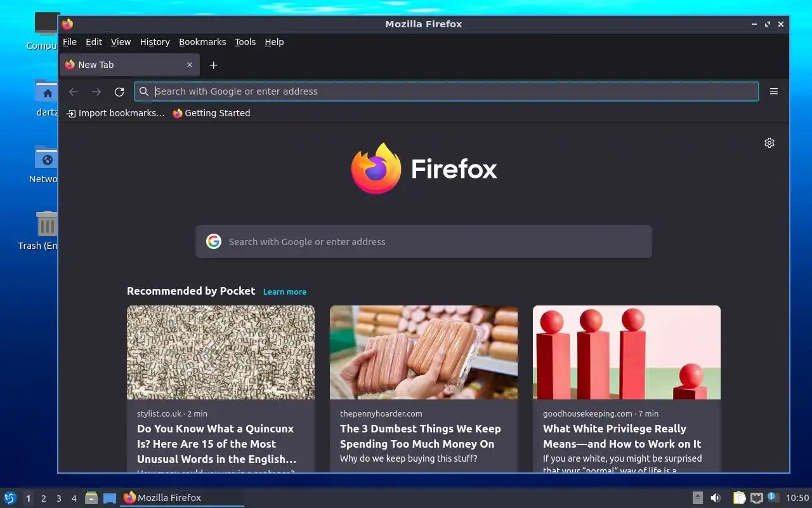Open a new tab with plus button

[214, 65]
